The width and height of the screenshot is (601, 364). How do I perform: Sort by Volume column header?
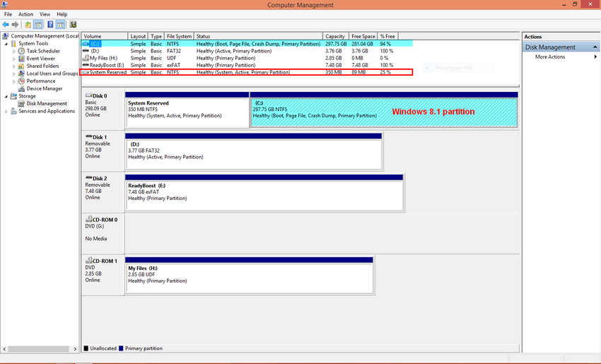click(104, 37)
